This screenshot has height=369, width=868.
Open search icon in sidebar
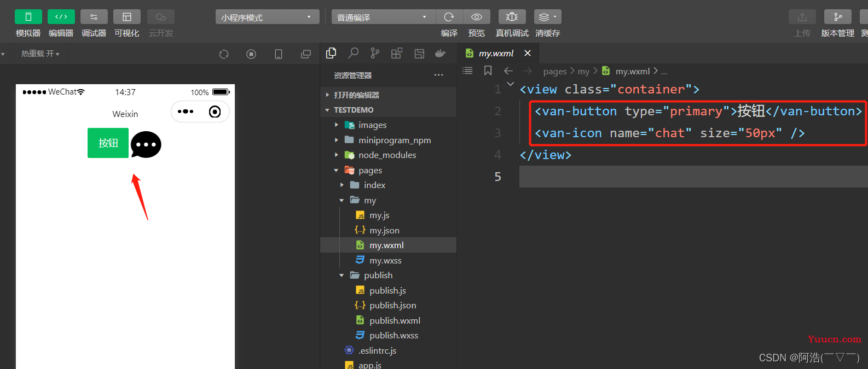click(x=354, y=53)
